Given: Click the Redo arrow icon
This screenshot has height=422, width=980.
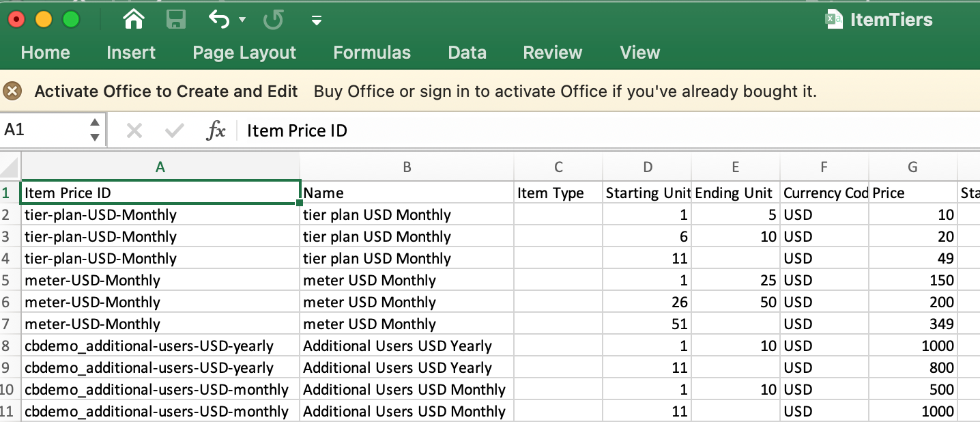Looking at the screenshot, I should tap(274, 20).
